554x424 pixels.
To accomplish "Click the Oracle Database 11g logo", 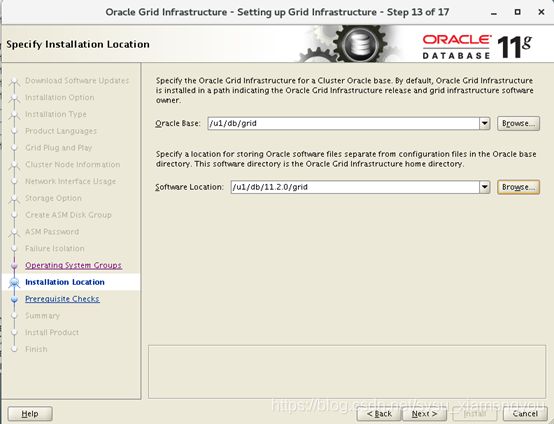I will (x=477, y=47).
